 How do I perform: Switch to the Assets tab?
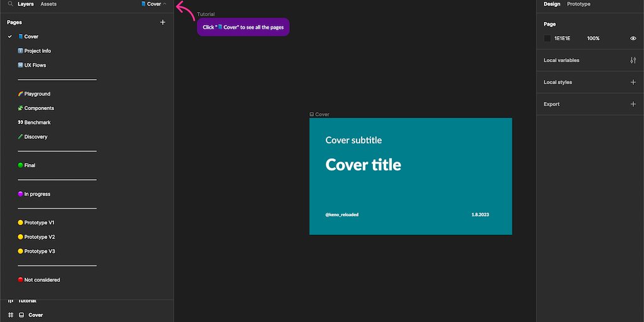pyautogui.click(x=48, y=4)
